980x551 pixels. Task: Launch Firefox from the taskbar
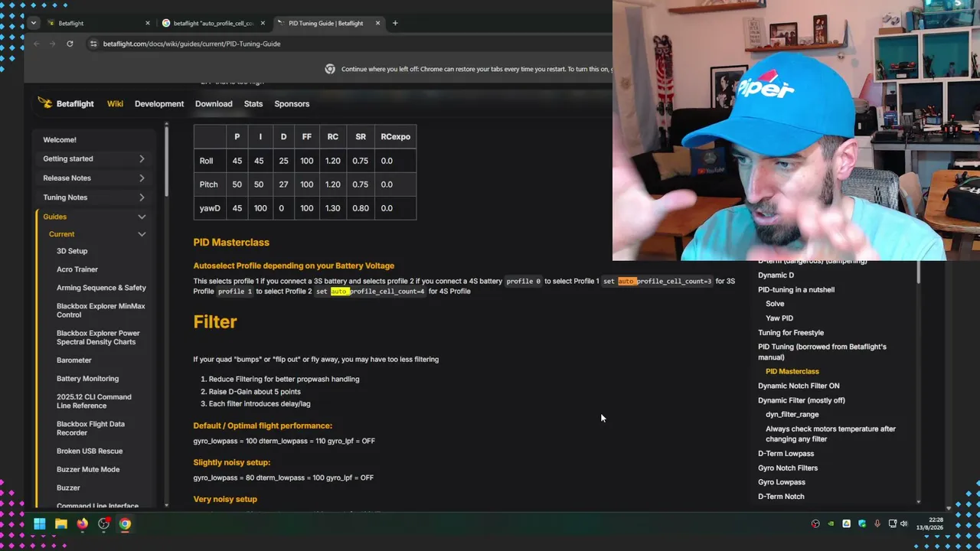pyautogui.click(x=83, y=524)
